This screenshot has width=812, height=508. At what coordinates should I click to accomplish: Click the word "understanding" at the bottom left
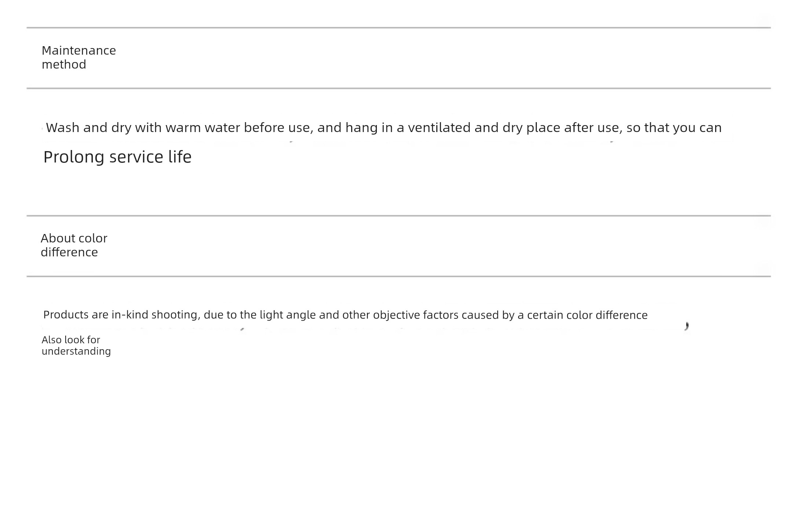[76, 351]
